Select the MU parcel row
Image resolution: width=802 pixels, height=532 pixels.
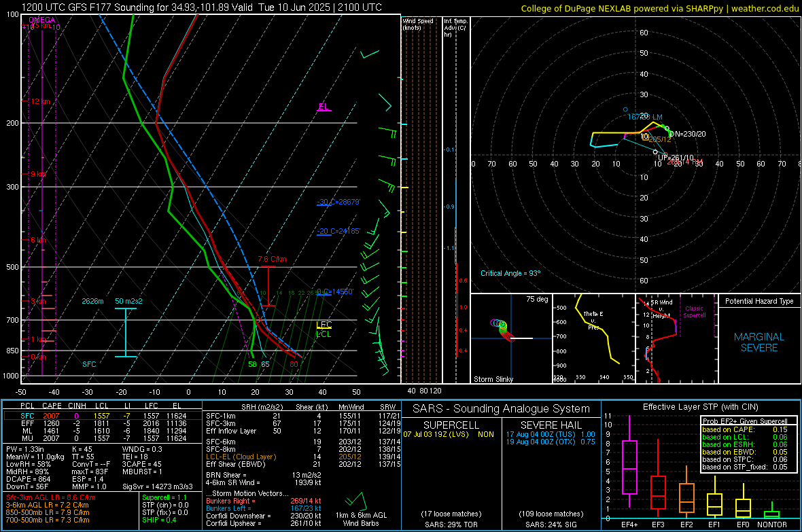(x=103, y=438)
